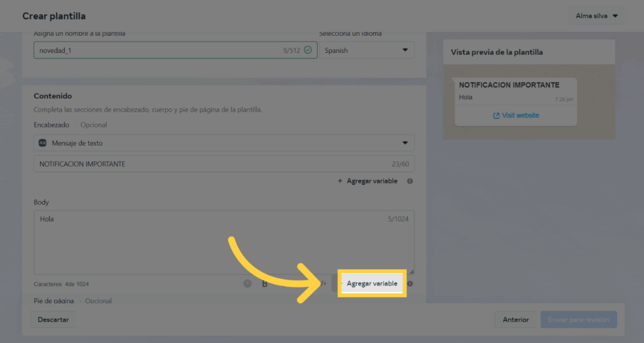This screenshot has height=343, width=644.
Task: Click the Visit website link in preview
Action: [x=519, y=116]
